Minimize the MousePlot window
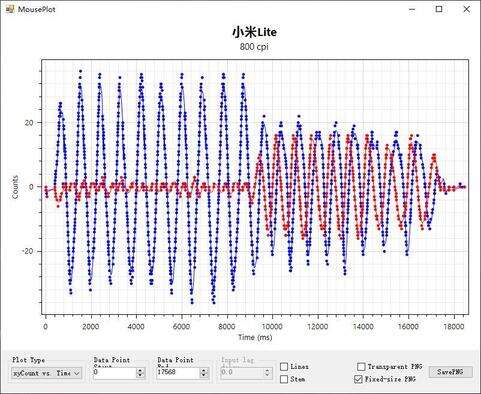 pos(412,9)
